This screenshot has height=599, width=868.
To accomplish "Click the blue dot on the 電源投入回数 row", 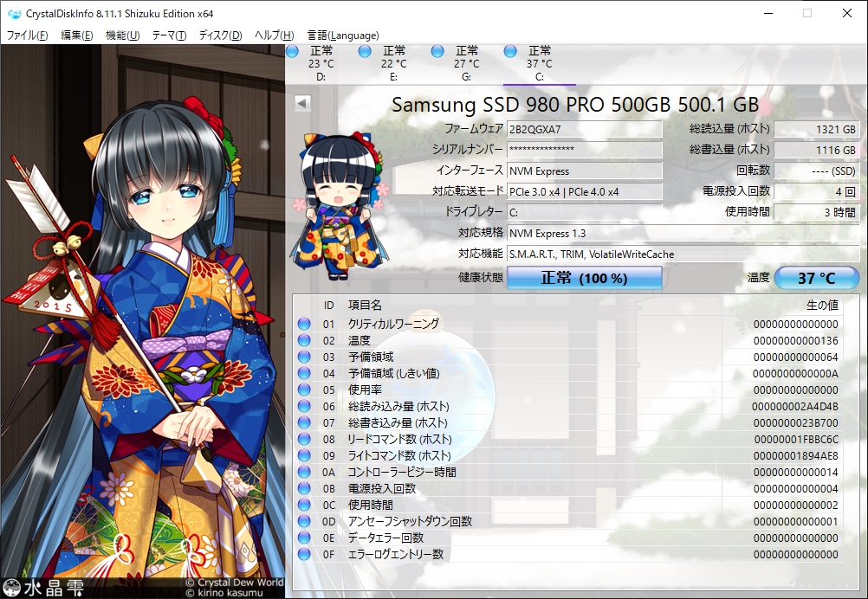I will click(x=302, y=487).
